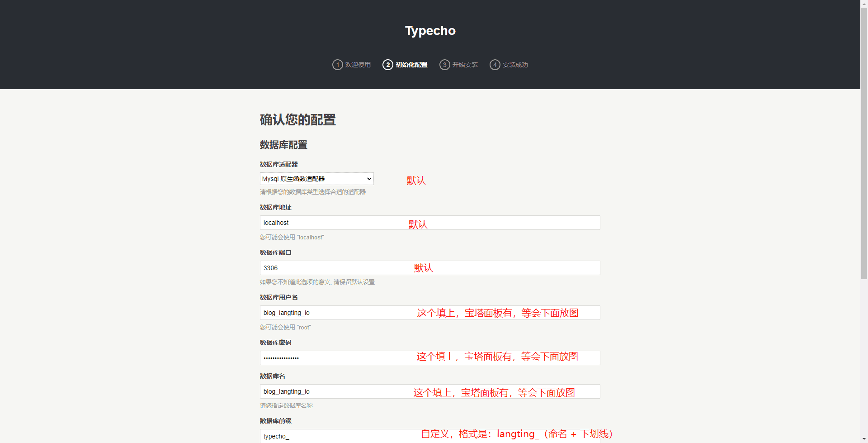Click step 1 circle icon for 欢迎使用
Viewport: 868px width, 443px height.
pyautogui.click(x=337, y=65)
